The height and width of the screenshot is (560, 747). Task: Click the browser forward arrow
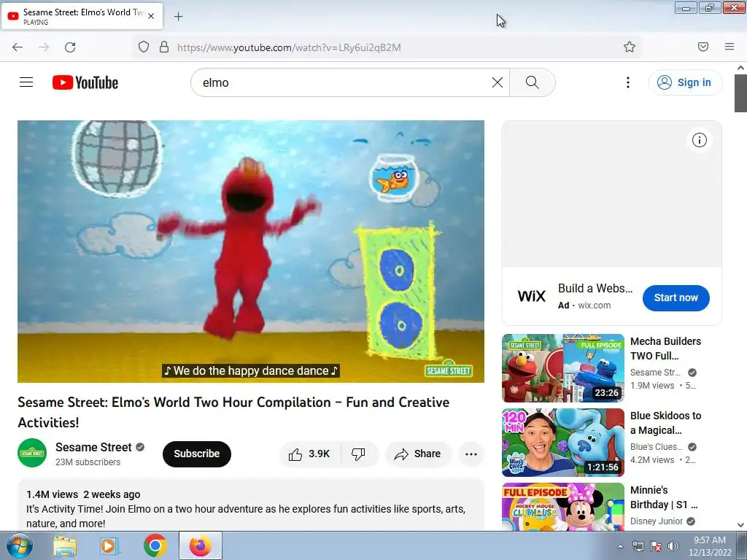[x=44, y=47]
